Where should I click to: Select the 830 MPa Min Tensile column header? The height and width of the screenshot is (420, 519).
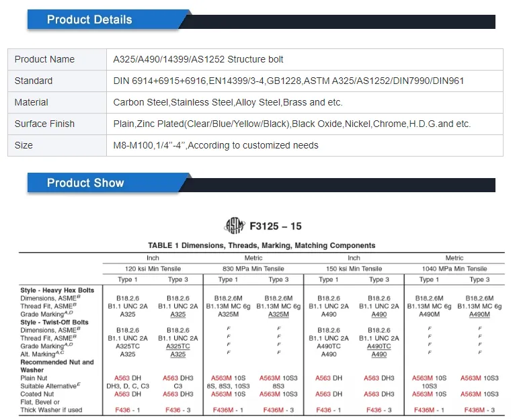click(x=253, y=268)
